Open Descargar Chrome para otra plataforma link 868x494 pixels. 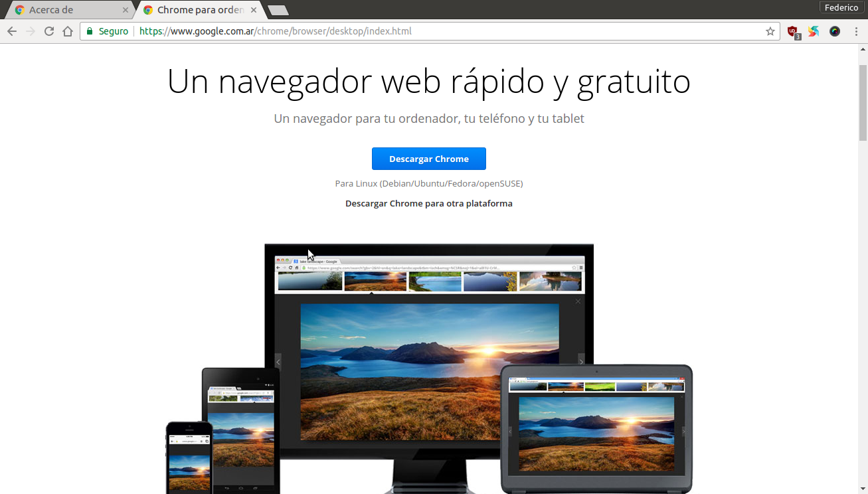pos(429,203)
